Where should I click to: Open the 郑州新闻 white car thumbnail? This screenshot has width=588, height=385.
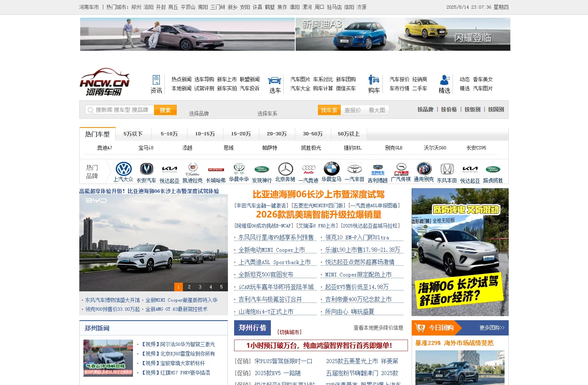(108, 358)
